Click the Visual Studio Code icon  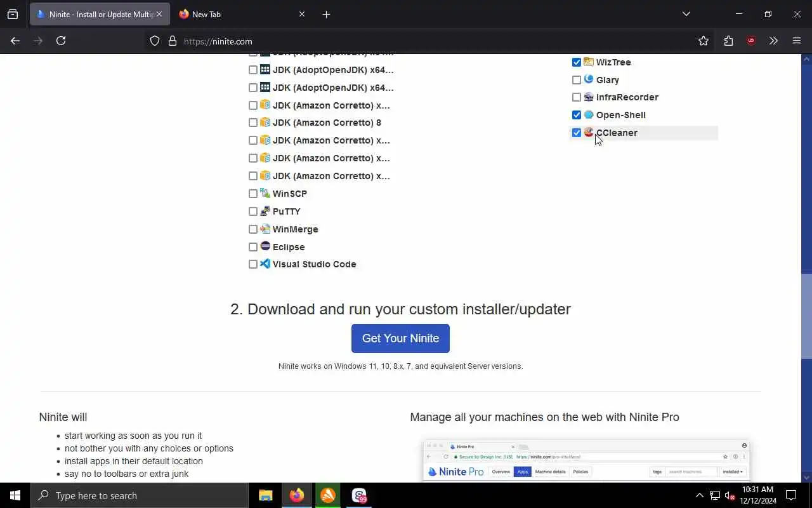coord(265,264)
